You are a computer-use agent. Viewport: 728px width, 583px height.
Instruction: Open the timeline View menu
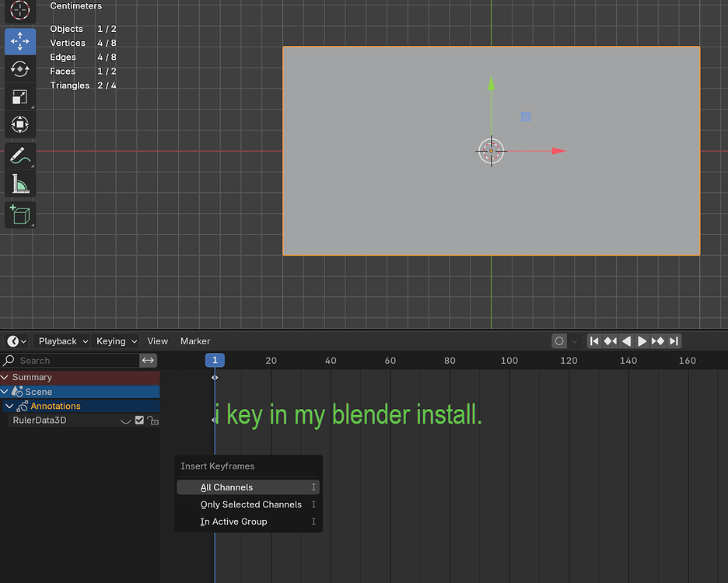click(157, 341)
